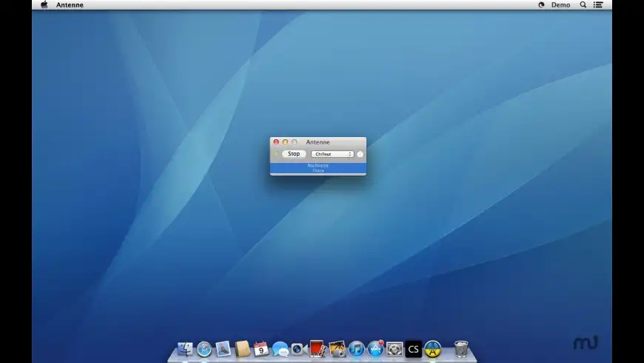
Task: Click the blue now-playing track display
Action: (x=318, y=168)
